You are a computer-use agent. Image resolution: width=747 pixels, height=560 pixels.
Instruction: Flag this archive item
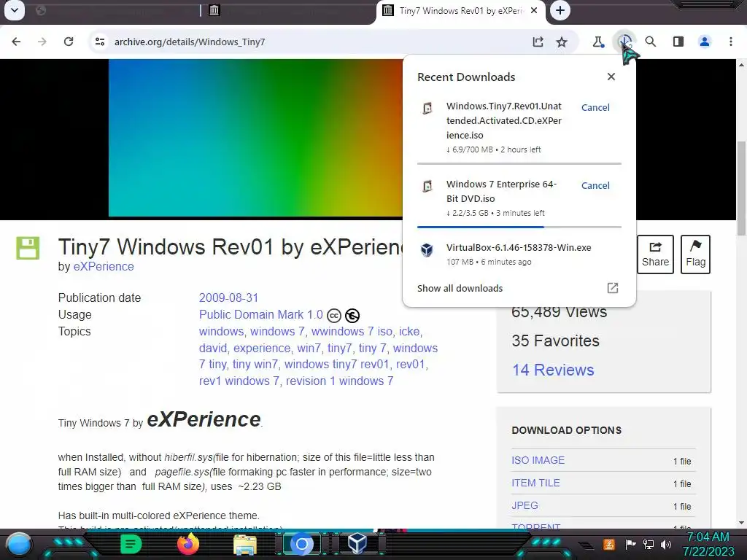(695, 254)
